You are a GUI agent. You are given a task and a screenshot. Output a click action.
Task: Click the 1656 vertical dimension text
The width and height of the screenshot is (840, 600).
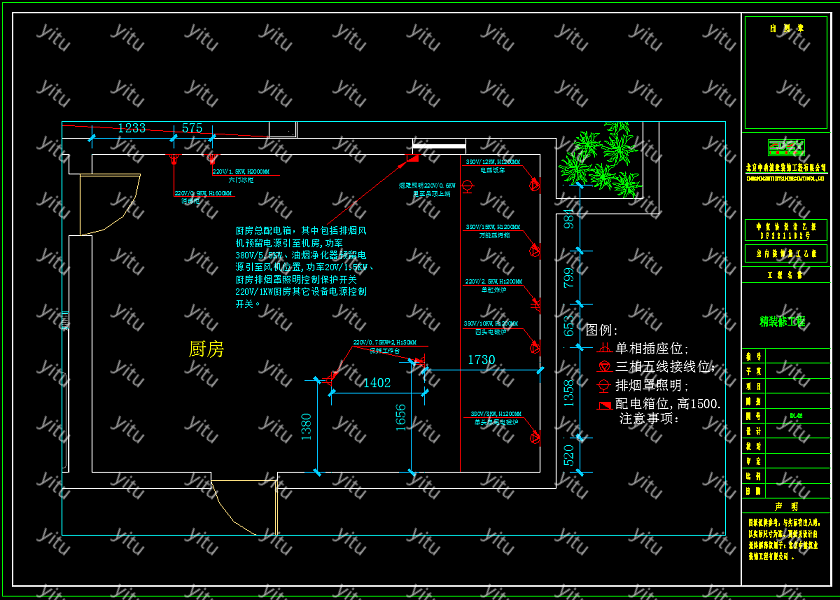(x=401, y=417)
